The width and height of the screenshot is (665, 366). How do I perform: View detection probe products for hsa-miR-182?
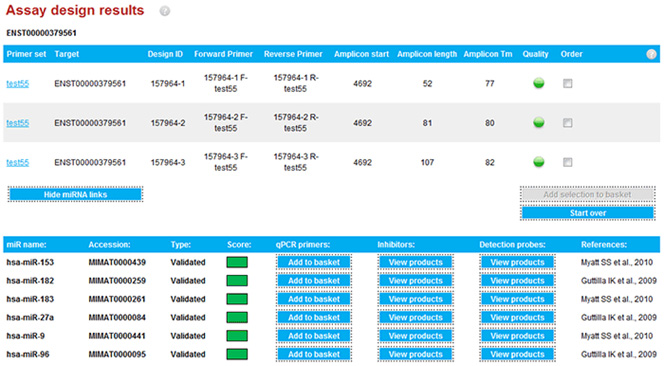(x=517, y=281)
